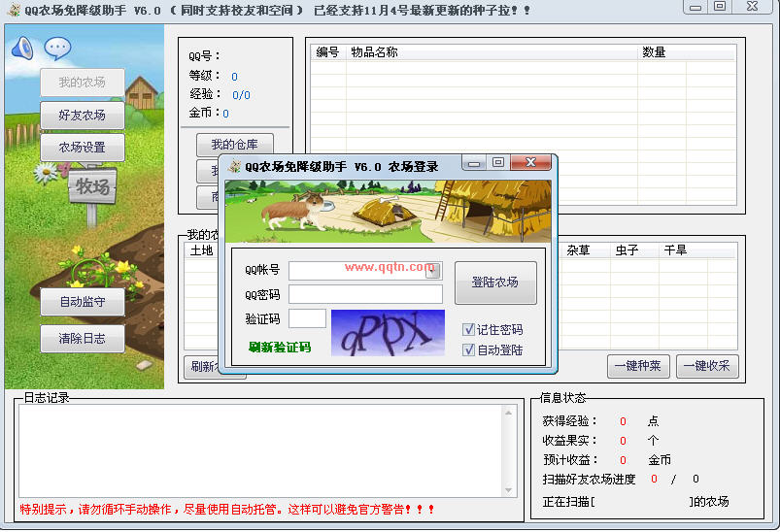
Task: Focus the QQ密码 password field
Action: point(365,294)
